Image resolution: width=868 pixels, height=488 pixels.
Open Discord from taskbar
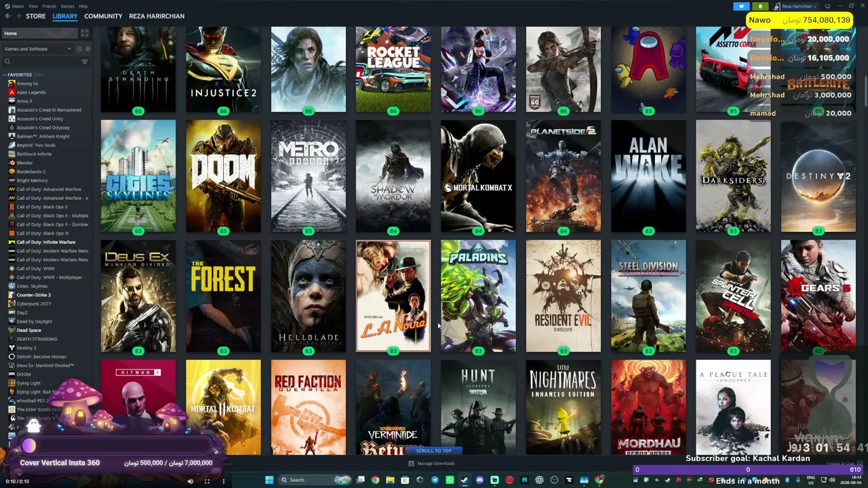[479, 480]
